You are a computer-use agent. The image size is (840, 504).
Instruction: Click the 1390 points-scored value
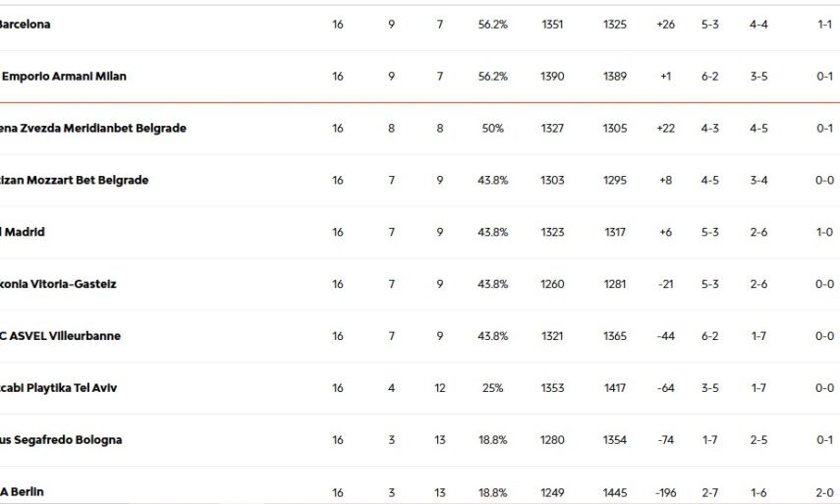(552, 77)
